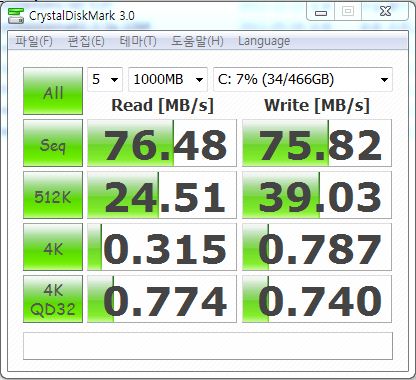Select the 4K QD32 write result 0.740
Screen dimensions: 416x380
(x=317, y=299)
